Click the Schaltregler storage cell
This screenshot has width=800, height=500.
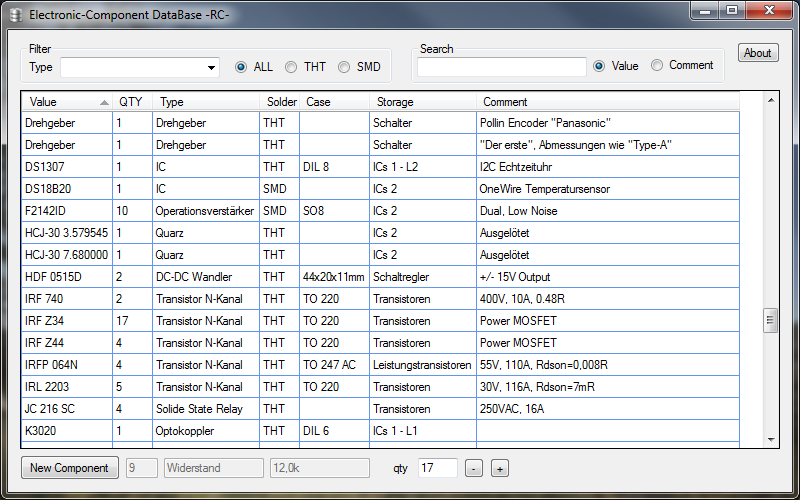pos(423,277)
